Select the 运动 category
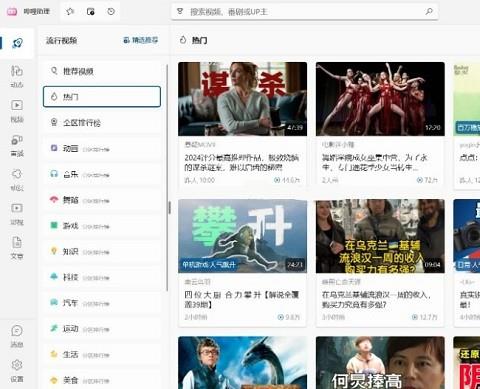The image size is (480, 389). [102, 329]
